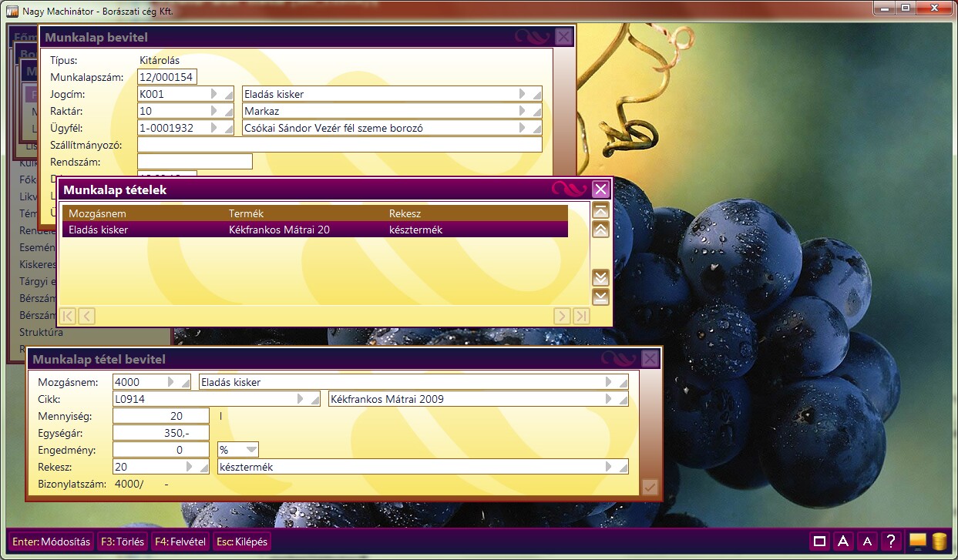This screenshot has width=958, height=560.
Task: Select the Struktúra menu item in background
Action: pyautogui.click(x=41, y=333)
